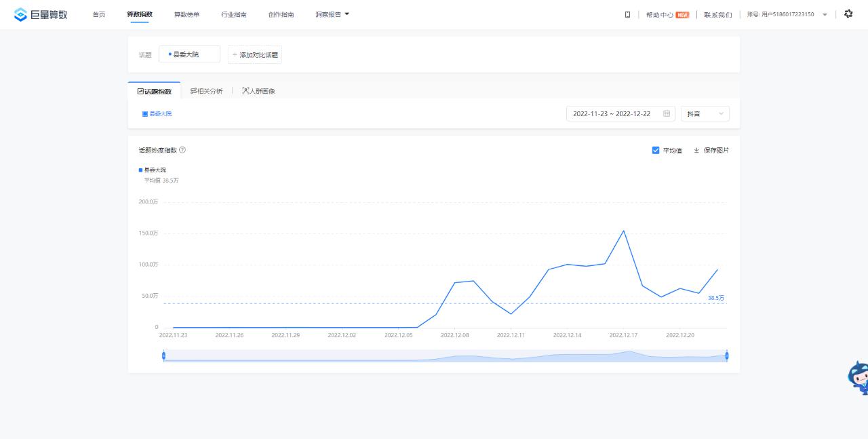The height and width of the screenshot is (439, 868).
Task: Open the calendar icon in date range
Action: pos(667,114)
